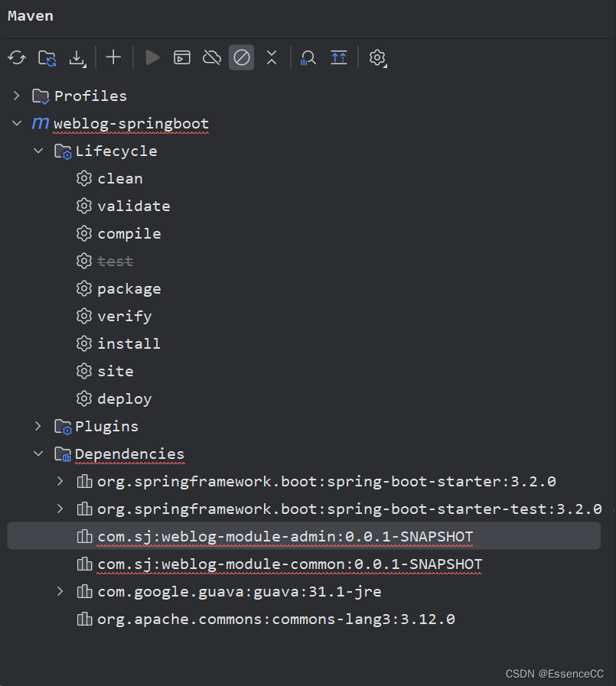Open Maven settings with the gear icon
The width and height of the screenshot is (616, 686).
click(x=377, y=57)
